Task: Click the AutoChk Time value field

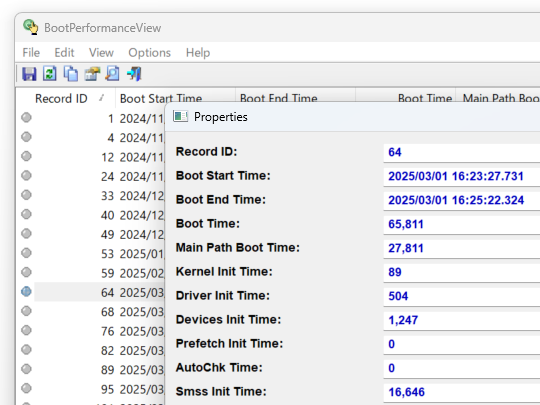Action: [461, 368]
